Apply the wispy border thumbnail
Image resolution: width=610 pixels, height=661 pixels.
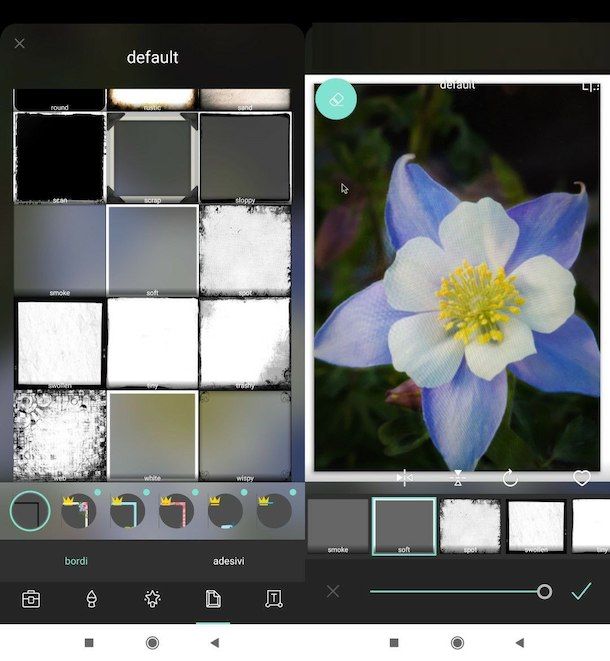(245, 436)
